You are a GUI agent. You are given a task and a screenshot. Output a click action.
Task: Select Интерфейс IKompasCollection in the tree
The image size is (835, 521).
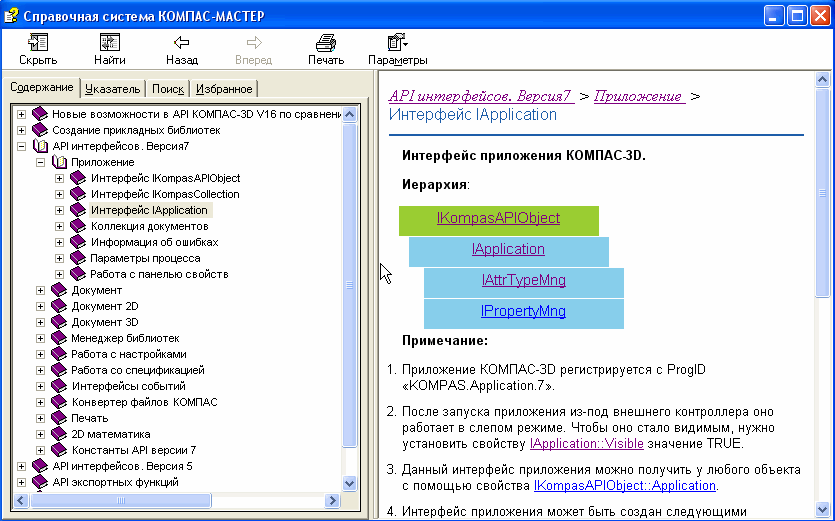[x=165, y=194]
